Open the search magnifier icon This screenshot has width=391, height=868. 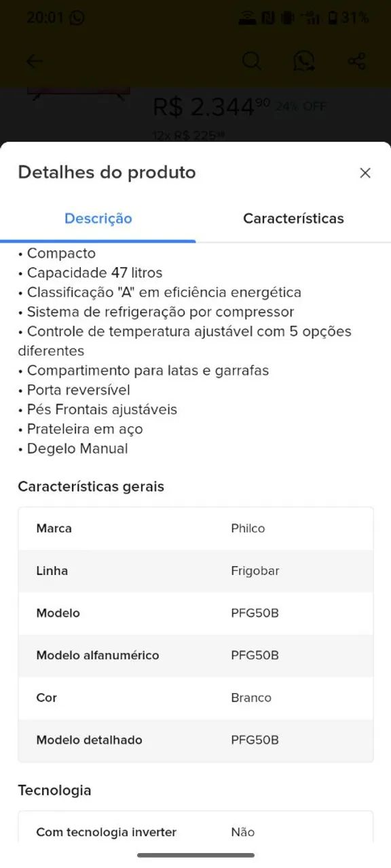click(252, 61)
